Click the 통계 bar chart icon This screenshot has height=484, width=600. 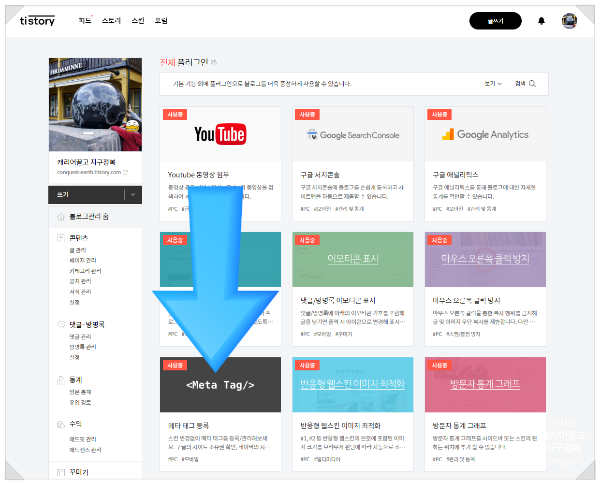(60, 380)
